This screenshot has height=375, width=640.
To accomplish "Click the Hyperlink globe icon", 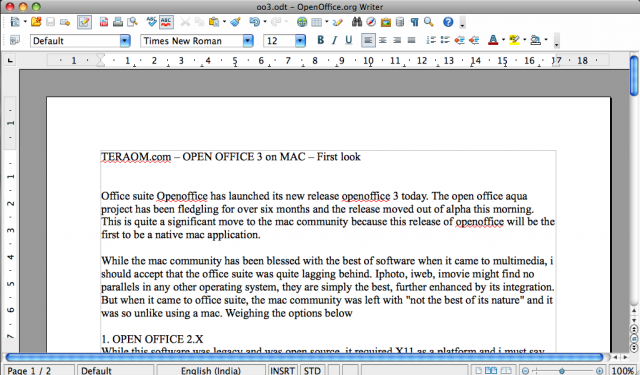I will click(302, 22).
